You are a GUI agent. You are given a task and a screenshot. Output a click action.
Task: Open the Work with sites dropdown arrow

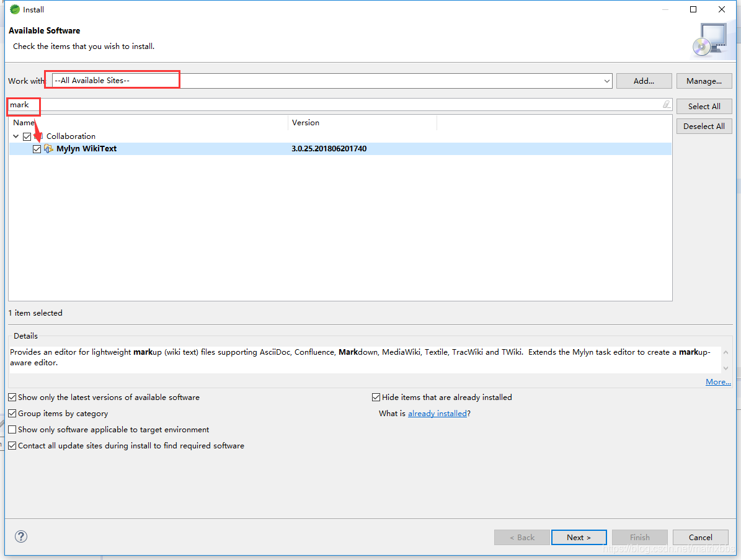pos(607,81)
